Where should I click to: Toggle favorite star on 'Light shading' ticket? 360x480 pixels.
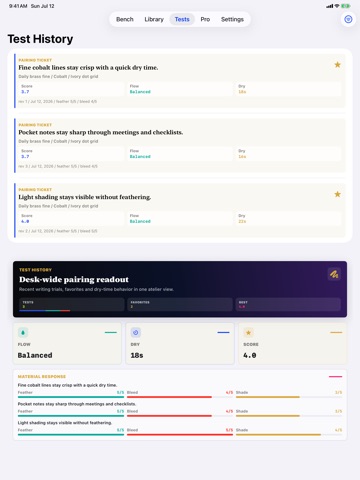pyautogui.click(x=337, y=194)
